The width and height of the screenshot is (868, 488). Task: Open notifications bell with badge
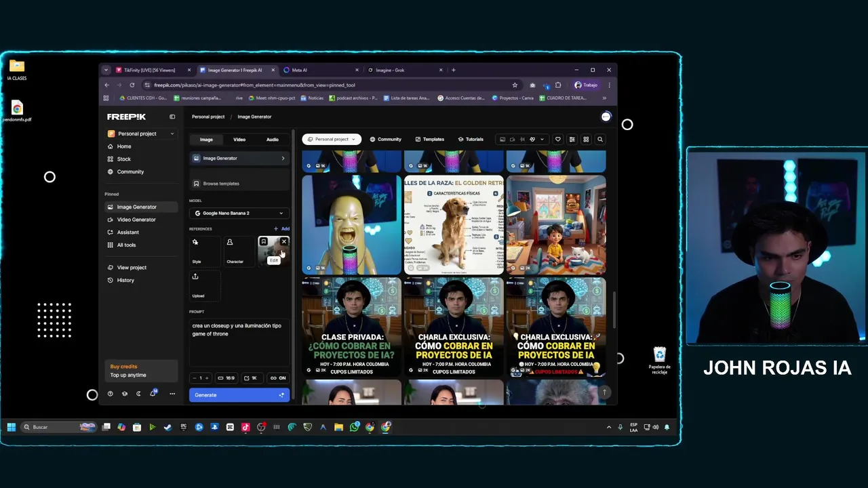[153, 393]
